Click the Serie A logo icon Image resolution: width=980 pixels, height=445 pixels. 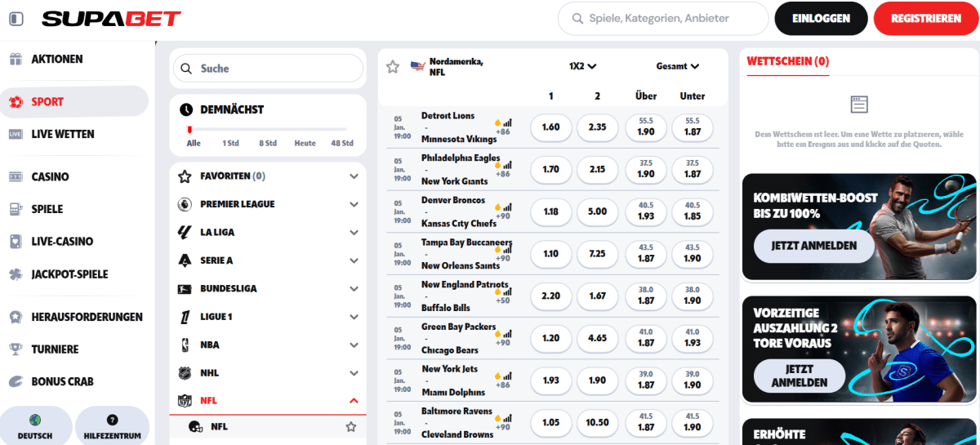[x=185, y=260]
